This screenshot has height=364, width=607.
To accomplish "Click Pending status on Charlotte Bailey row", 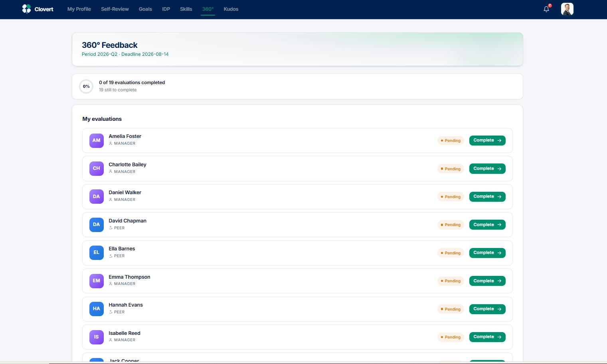I will click(451, 169).
